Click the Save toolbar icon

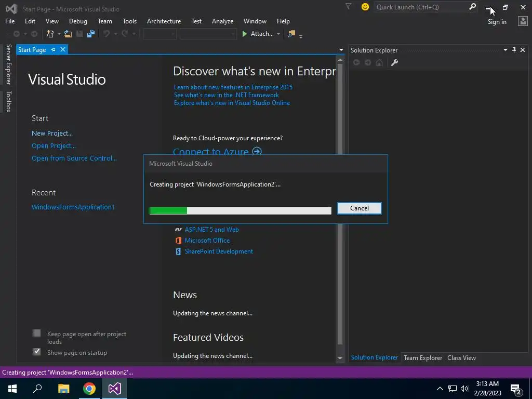click(x=79, y=34)
